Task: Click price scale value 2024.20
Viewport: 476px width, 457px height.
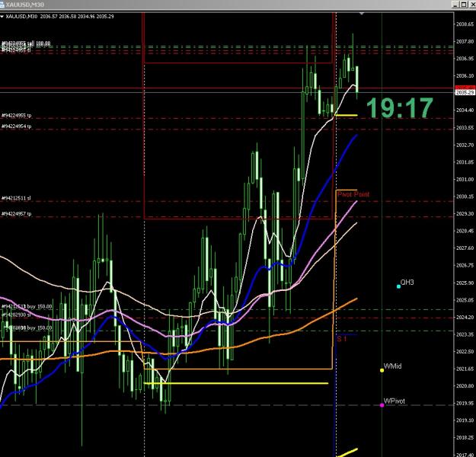Action: click(465, 317)
